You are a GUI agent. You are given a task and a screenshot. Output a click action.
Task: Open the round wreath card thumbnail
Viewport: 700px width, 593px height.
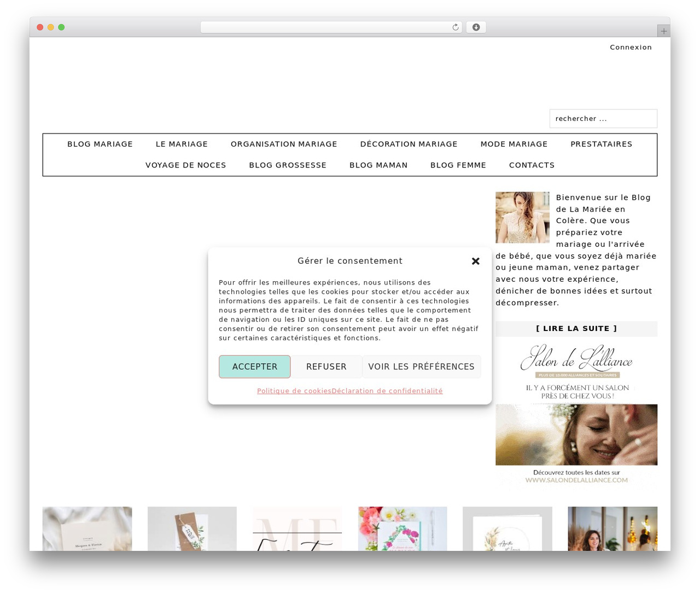[507, 528]
